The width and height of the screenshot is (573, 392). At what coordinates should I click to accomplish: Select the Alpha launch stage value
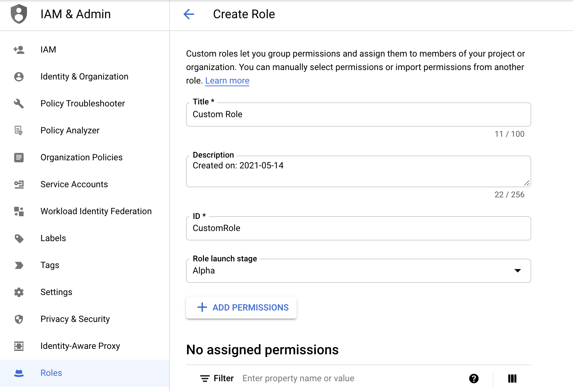(204, 271)
